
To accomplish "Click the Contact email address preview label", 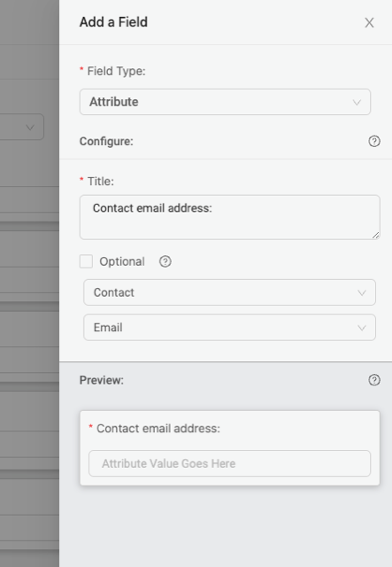I will click(x=158, y=429).
